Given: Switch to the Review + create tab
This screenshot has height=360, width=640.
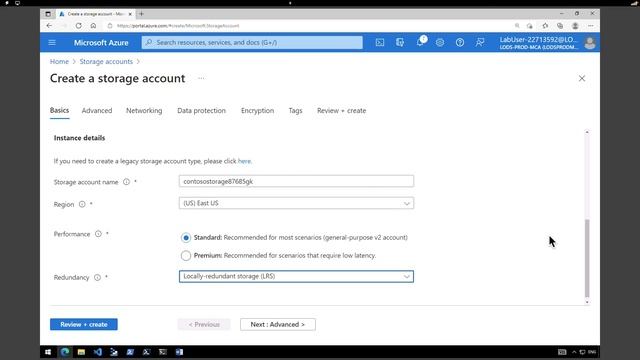Looking at the screenshot, I should [x=342, y=111].
